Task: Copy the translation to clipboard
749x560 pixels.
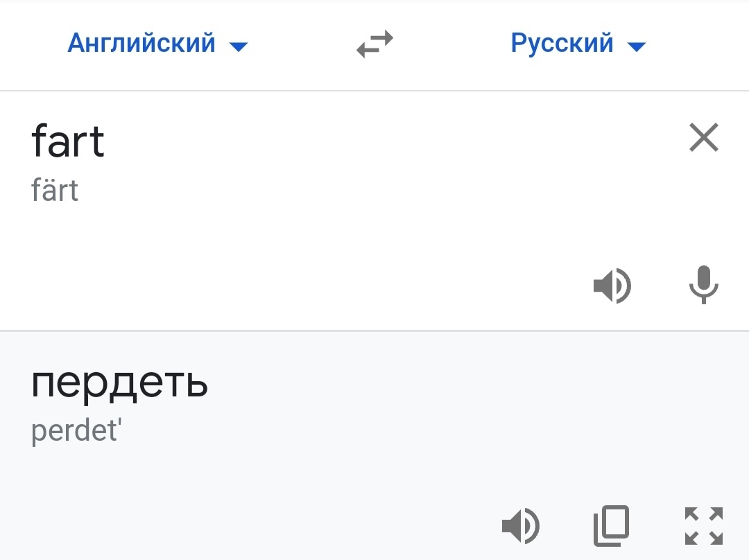Action: tap(612, 525)
